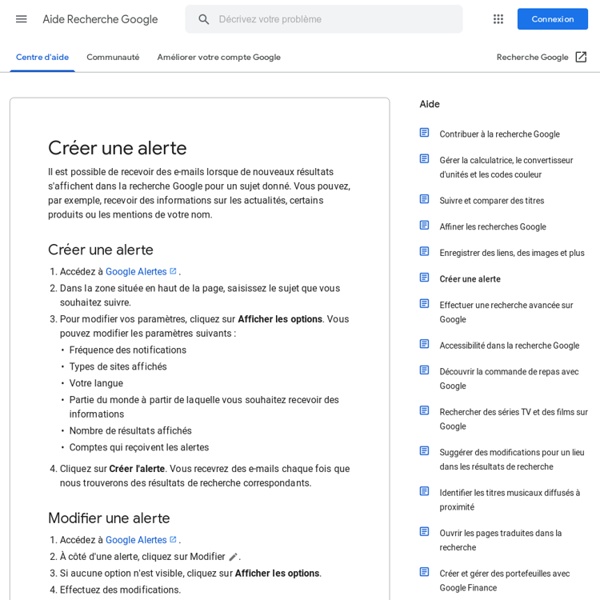Open Identifier les titres musicaux diffusés article
Viewport: 600px width, 600px height.
pos(510,500)
